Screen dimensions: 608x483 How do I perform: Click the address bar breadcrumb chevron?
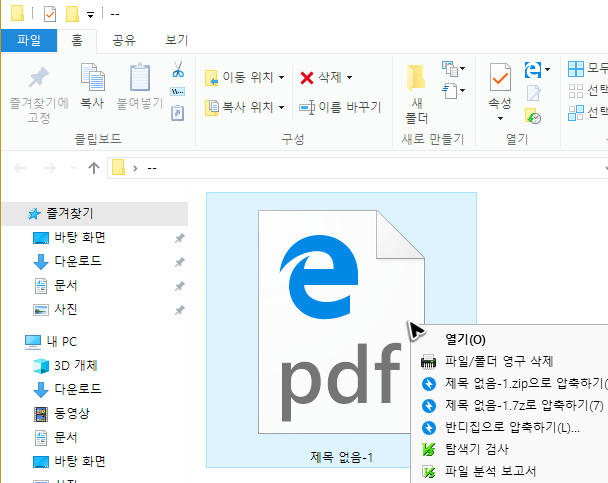click(135, 168)
